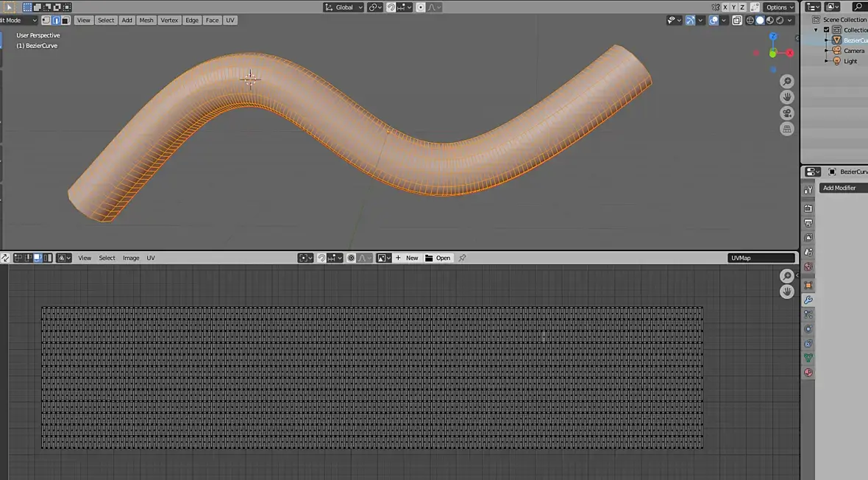Toggle Z axis mirror

point(742,7)
